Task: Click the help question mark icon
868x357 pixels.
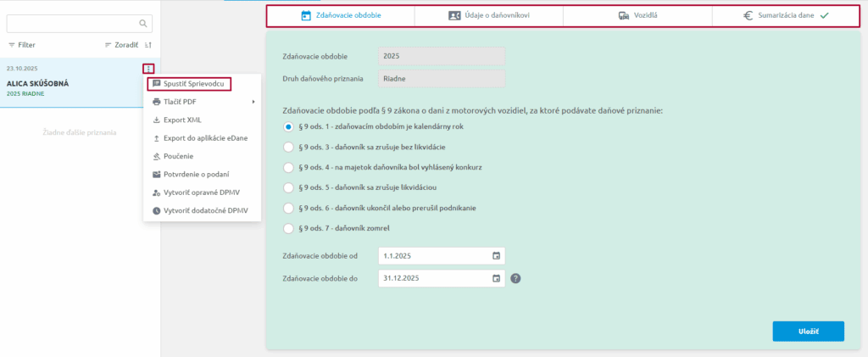Action: (x=515, y=278)
